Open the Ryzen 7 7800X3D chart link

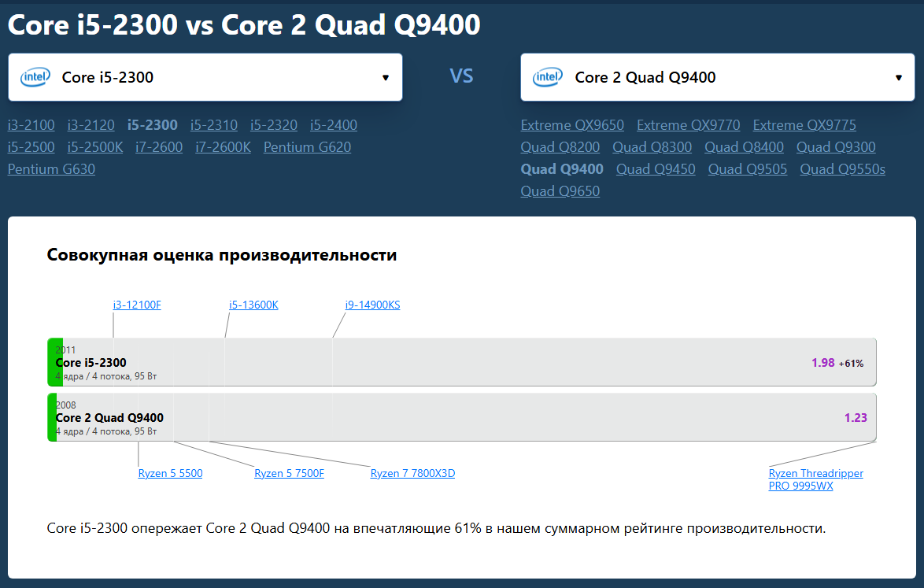tap(412, 473)
